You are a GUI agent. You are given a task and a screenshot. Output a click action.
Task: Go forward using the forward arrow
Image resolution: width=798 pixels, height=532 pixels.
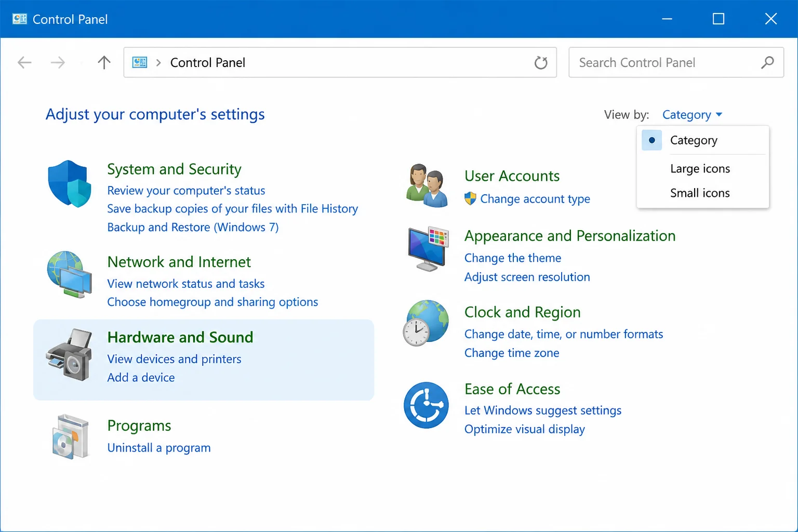[x=58, y=63]
